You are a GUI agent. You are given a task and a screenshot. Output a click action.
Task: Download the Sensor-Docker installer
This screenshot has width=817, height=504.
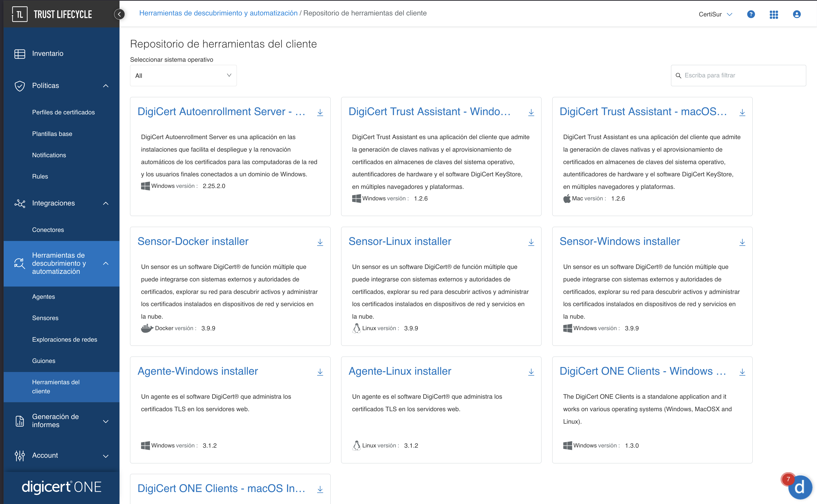click(x=320, y=242)
